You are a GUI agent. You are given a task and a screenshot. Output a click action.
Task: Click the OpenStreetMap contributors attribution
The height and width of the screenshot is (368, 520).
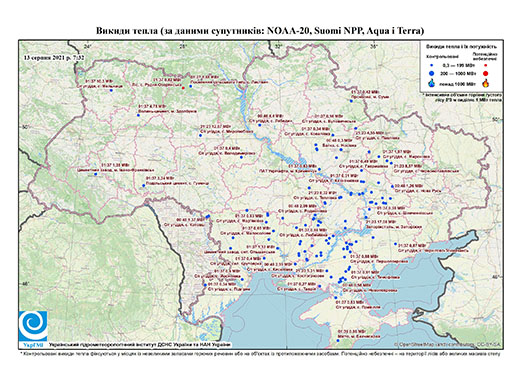point(448,344)
